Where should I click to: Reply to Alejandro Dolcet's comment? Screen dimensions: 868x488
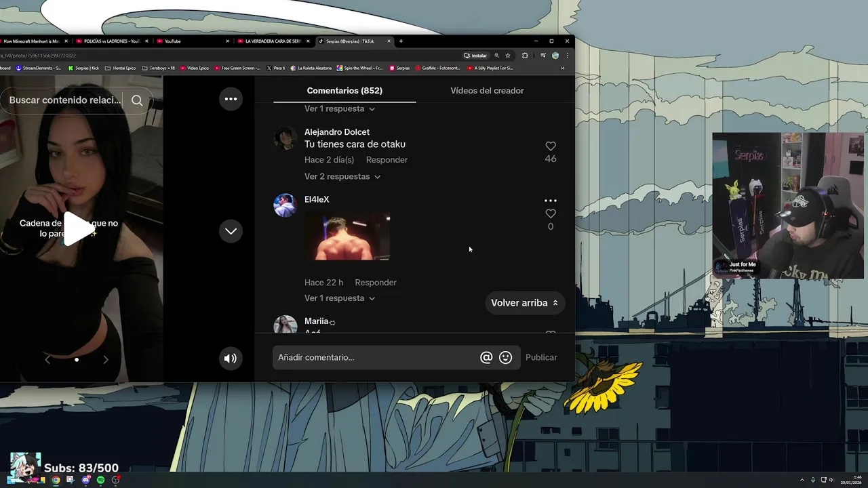click(387, 160)
